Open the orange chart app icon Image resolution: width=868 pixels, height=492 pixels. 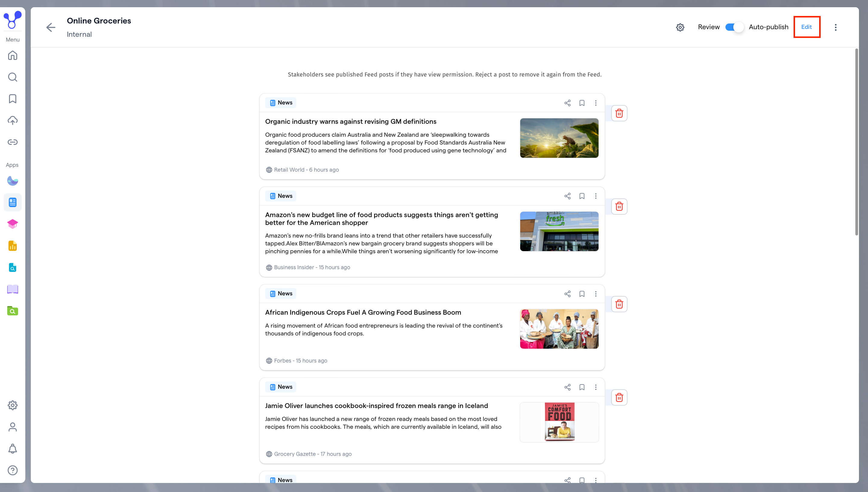[13, 246]
